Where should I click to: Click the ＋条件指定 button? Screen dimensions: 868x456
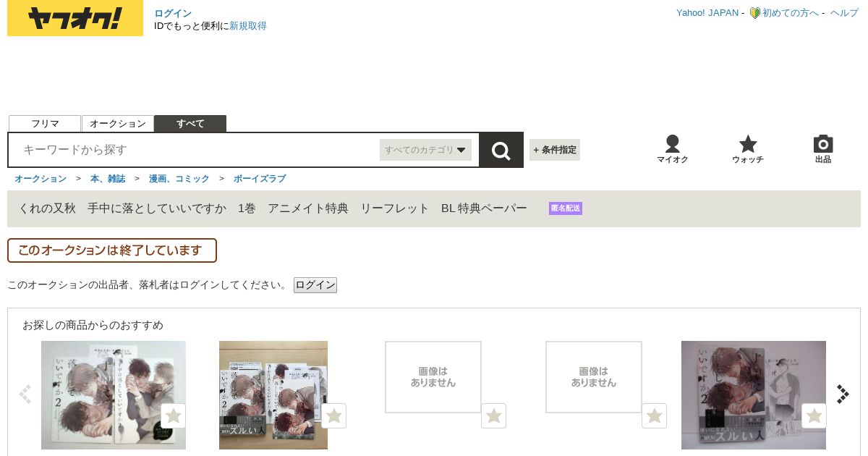555,150
